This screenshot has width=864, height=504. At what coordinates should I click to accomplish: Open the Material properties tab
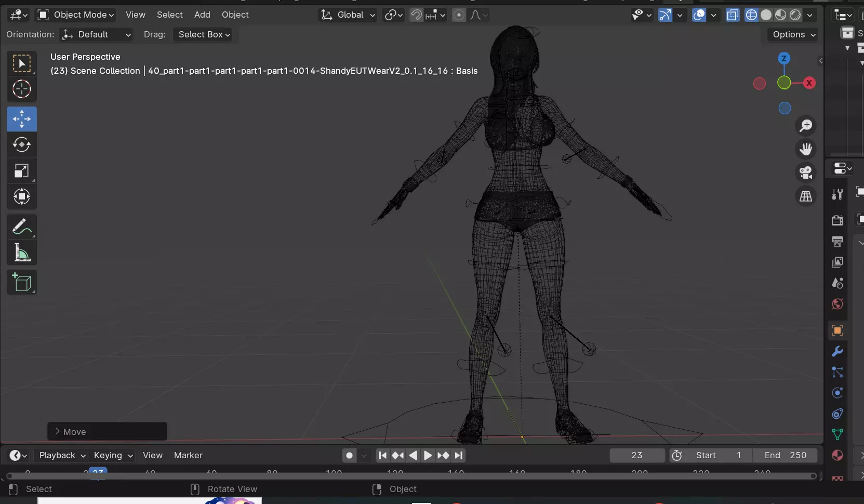838,455
